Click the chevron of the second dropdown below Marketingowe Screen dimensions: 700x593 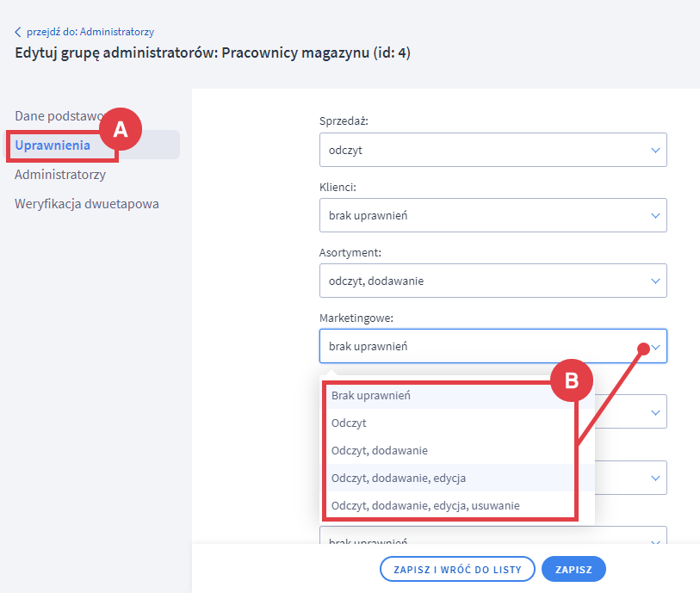coord(655,477)
